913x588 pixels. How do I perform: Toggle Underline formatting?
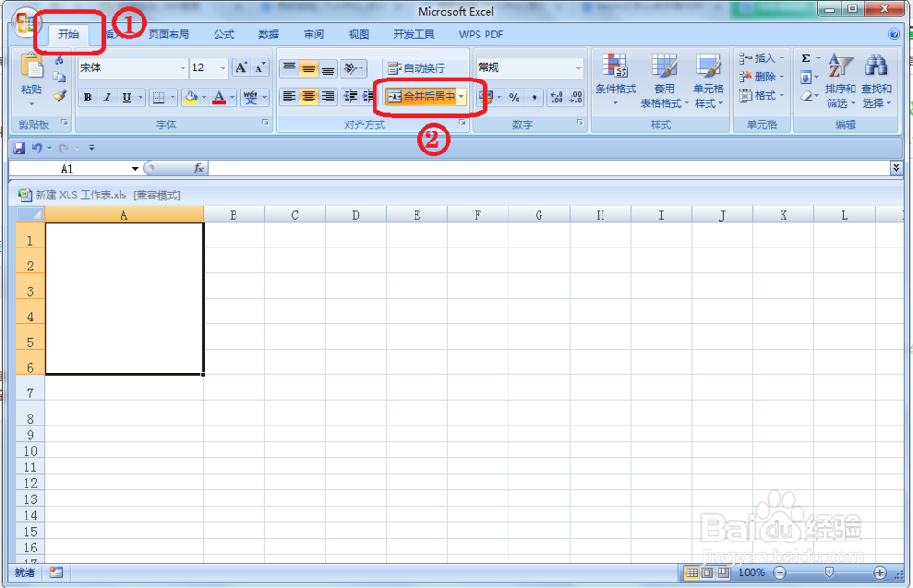(x=126, y=97)
